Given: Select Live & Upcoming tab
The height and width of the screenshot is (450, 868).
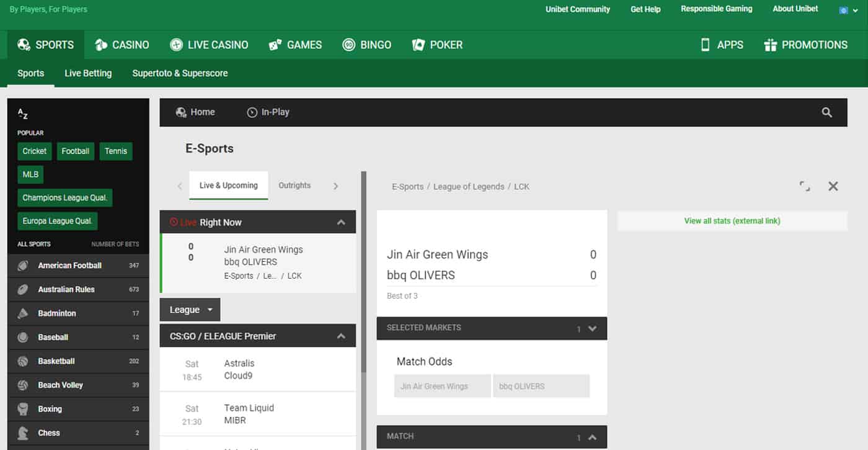Looking at the screenshot, I should [229, 186].
